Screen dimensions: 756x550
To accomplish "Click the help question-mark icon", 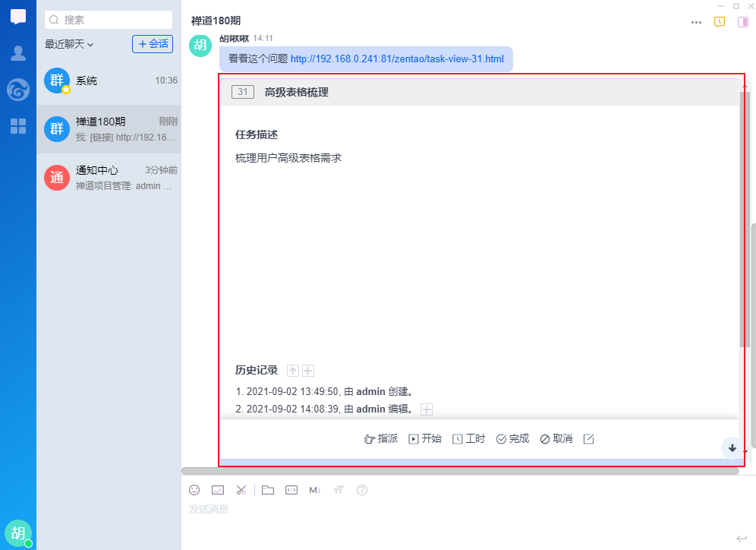I will 362,490.
